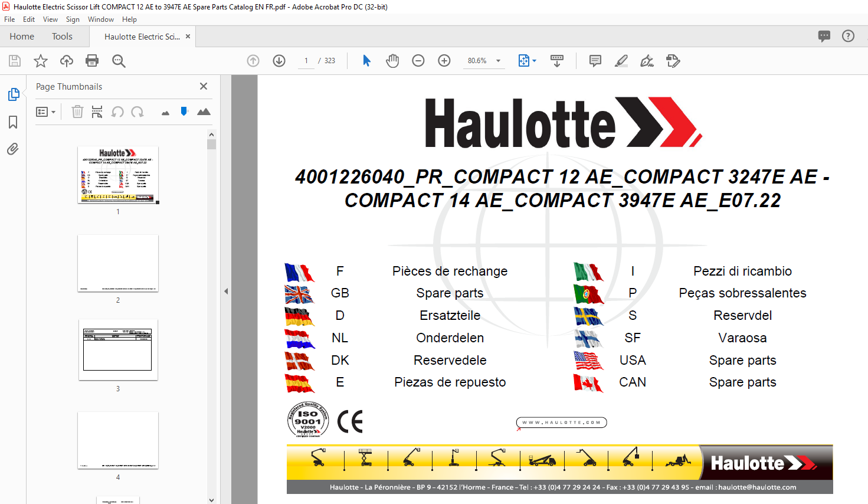Screen dimensions: 868x504
Task: Save the file using the floppy icon
Action: point(15,61)
